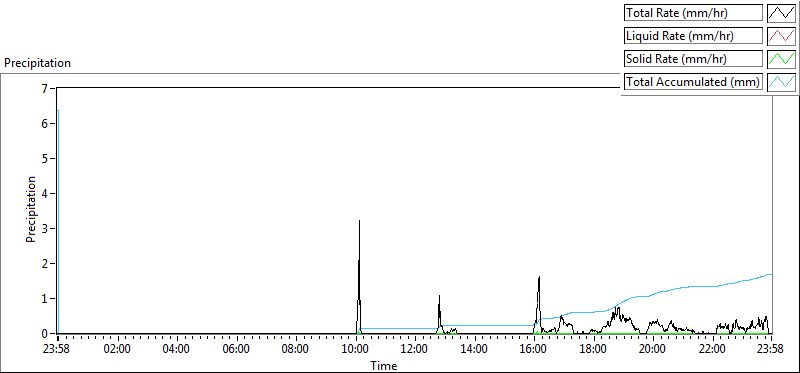This screenshot has height=373, width=800.
Task: Click the 08:00 time axis label
Action: tap(296, 350)
